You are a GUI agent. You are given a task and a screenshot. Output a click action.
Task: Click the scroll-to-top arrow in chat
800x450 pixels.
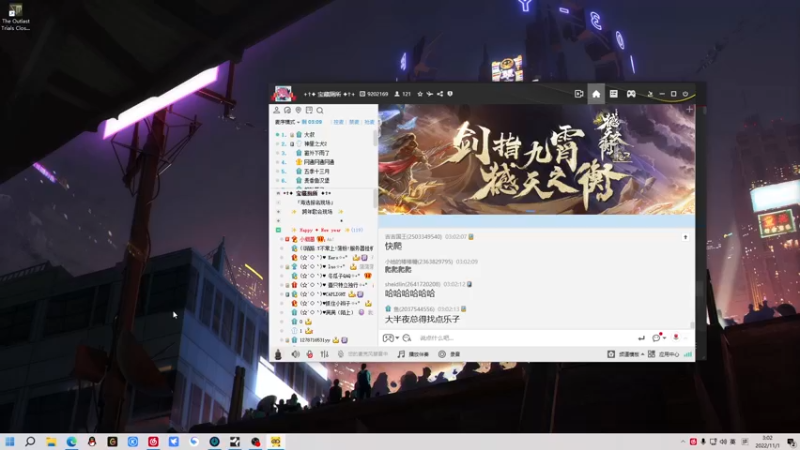(685, 237)
